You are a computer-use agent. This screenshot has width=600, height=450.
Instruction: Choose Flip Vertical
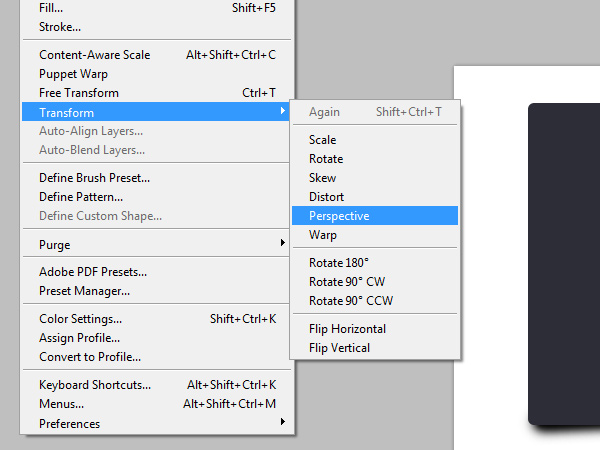point(375,348)
